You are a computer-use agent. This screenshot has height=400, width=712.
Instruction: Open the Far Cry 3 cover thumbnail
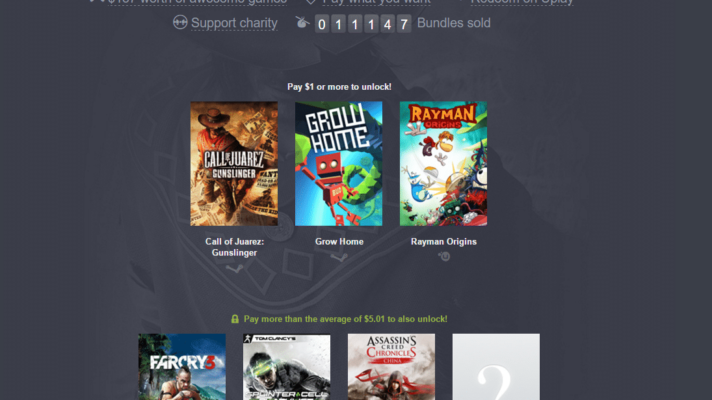click(182, 367)
